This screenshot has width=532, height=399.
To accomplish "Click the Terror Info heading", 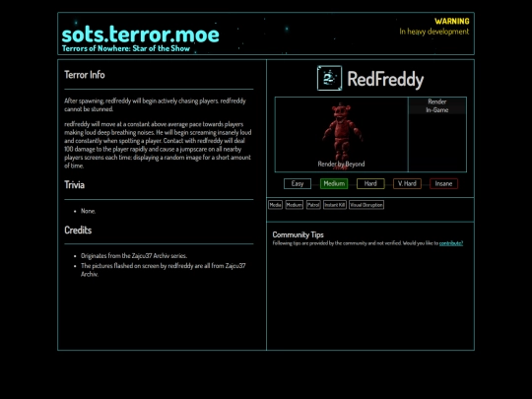I will coord(85,75).
